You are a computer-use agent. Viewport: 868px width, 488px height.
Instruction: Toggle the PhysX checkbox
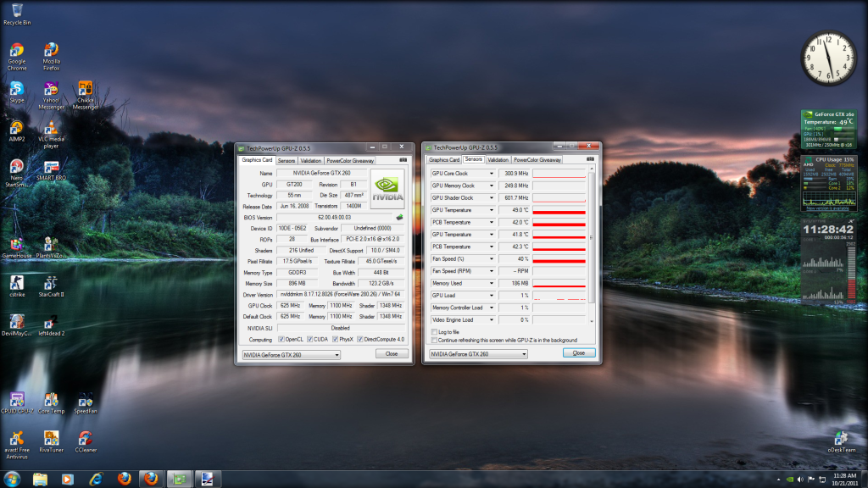tap(336, 339)
